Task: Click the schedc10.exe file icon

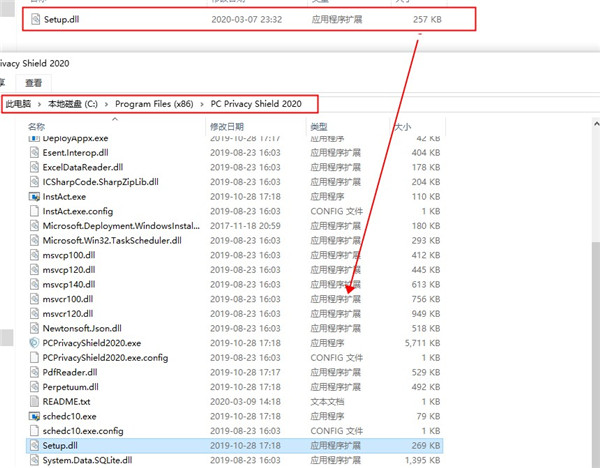Action: click(x=34, y=415)
